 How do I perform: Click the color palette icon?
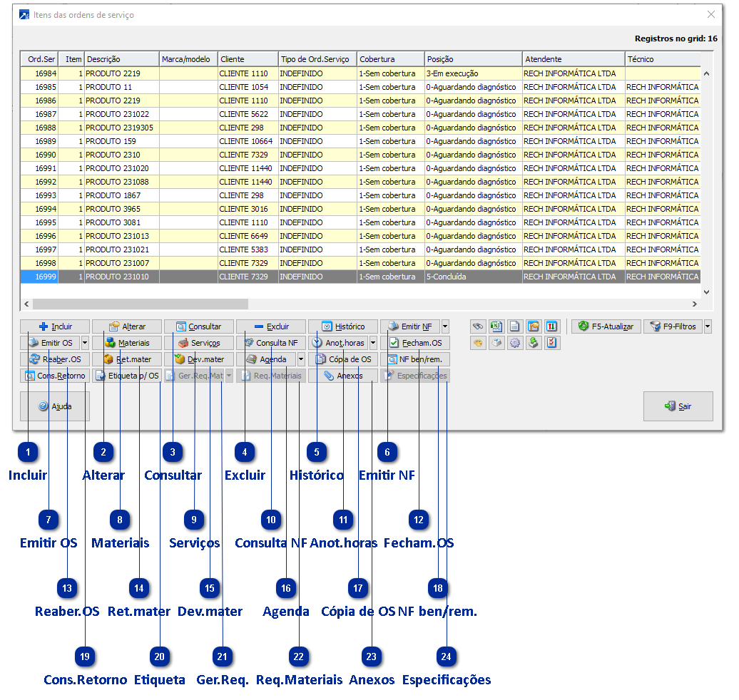pos(478,343)
